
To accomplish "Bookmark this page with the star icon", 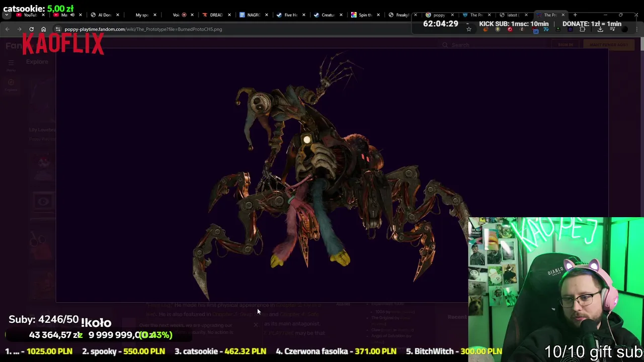I will tap(468, 29).
